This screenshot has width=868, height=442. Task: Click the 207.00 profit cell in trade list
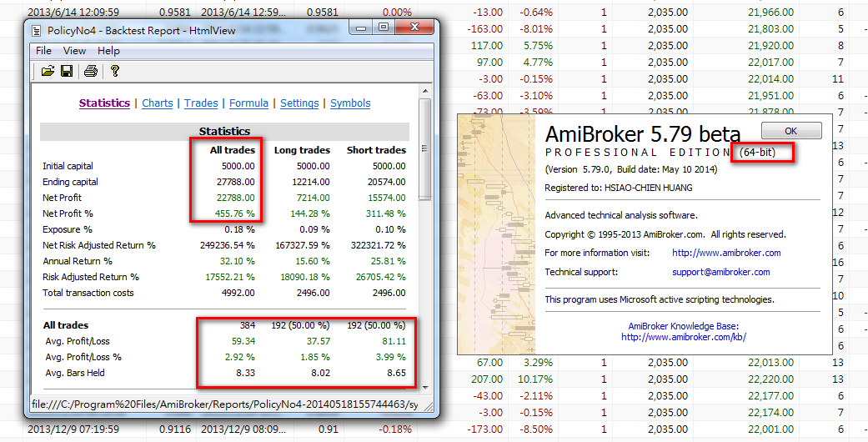(x=486, y=379)
